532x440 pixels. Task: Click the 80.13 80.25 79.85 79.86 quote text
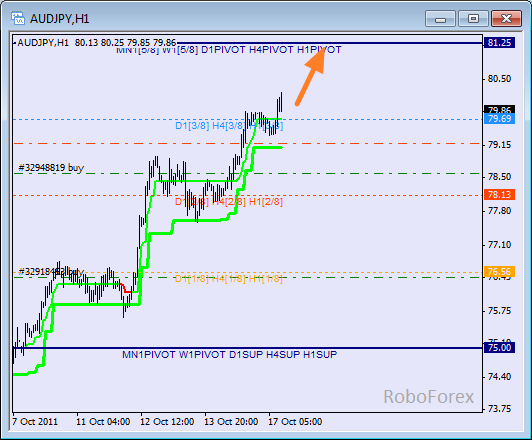coord(125,43)
